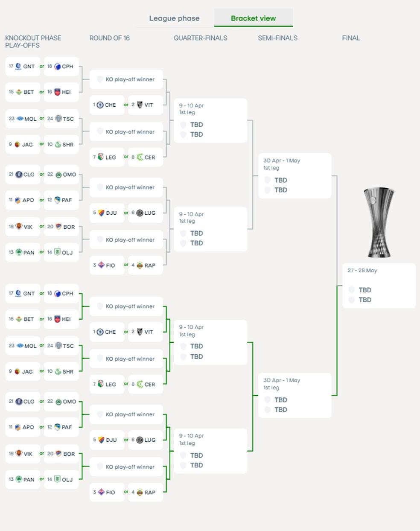Select the Lugano (LUG) crest
This screenshot has width=420, height=531.
[x=140, y=212]
